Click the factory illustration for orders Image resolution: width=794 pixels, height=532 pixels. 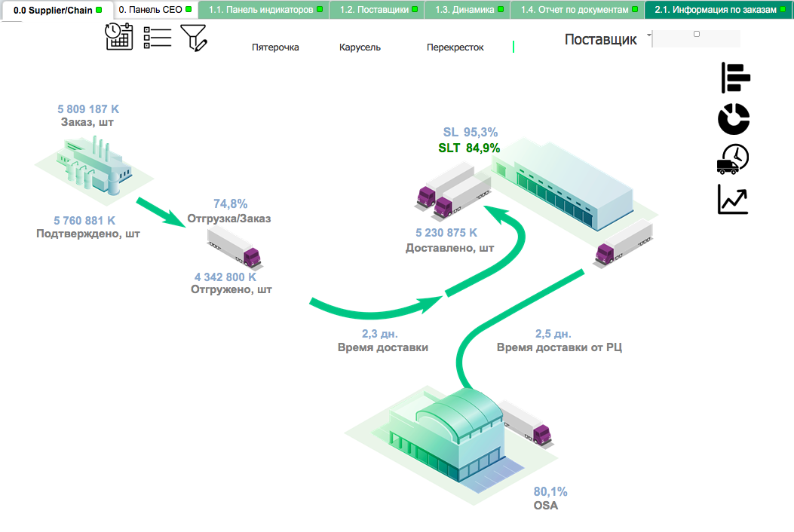pyautogui.click(x=94, y=167)
